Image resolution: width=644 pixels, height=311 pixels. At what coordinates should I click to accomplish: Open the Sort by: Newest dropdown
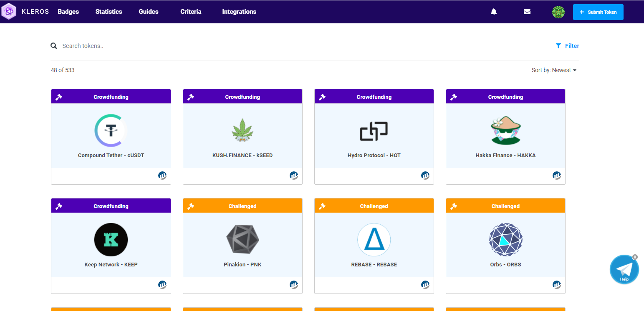pos(554,70)
